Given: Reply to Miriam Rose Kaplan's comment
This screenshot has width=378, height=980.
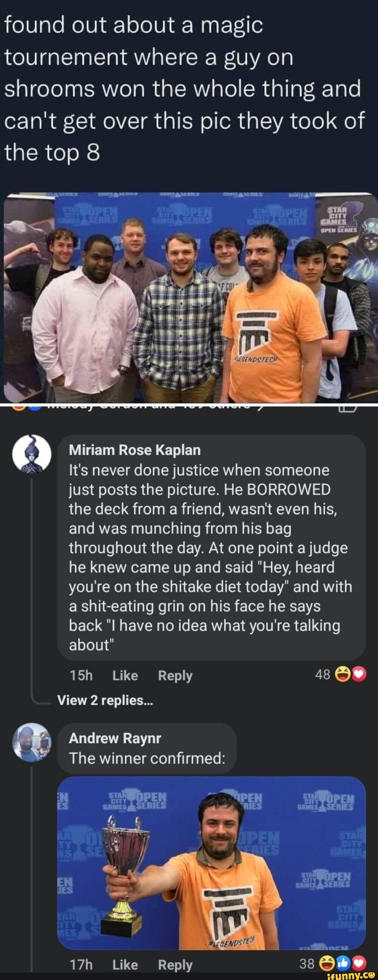Looking at the screenshot, I should (175, 675).
